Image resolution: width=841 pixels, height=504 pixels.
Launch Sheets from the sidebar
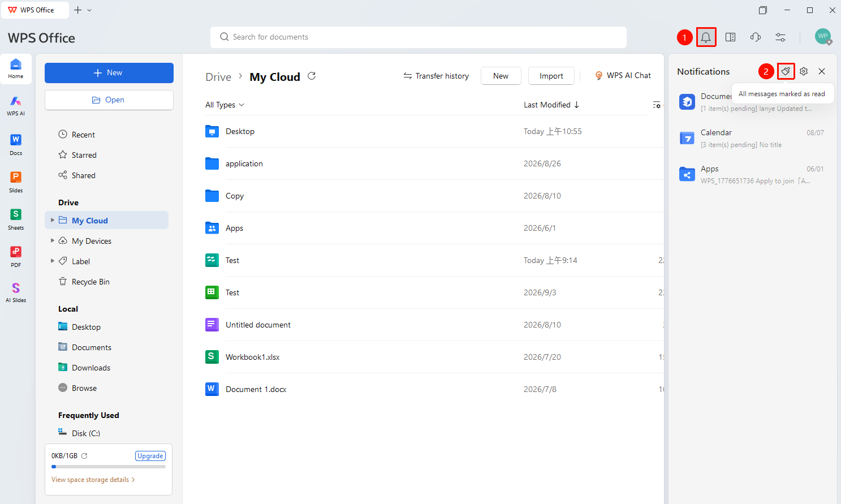pyautogui.click(x=16, y=219)
